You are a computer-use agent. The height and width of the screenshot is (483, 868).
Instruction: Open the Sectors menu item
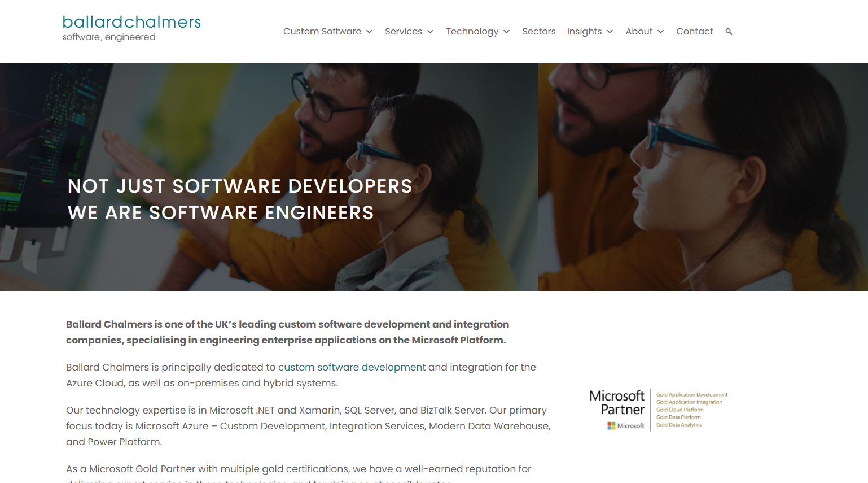(x=538, y=32)
